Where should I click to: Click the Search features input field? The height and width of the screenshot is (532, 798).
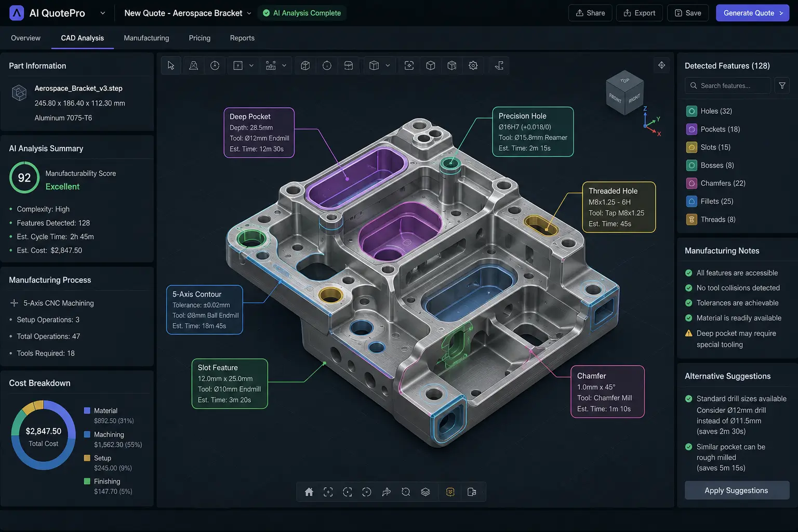coord(728,86)
